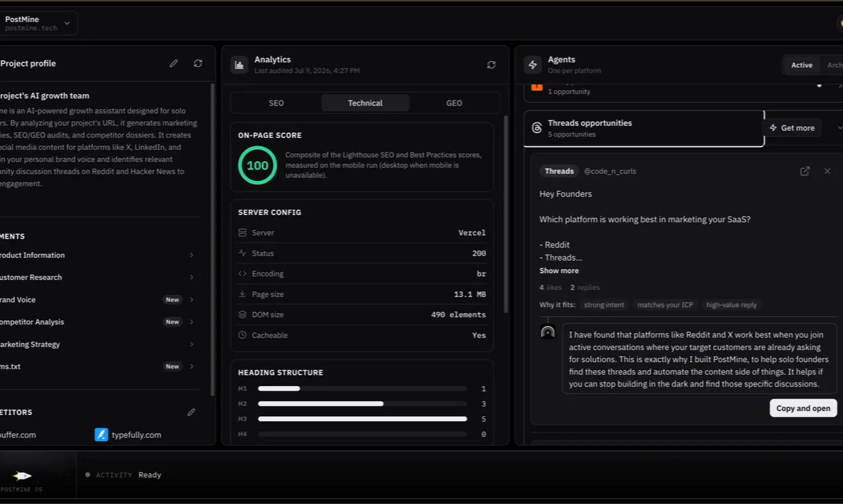843x504 pixels.
Task: Click the reply author avatar
Action: click(x=548, y=332)
